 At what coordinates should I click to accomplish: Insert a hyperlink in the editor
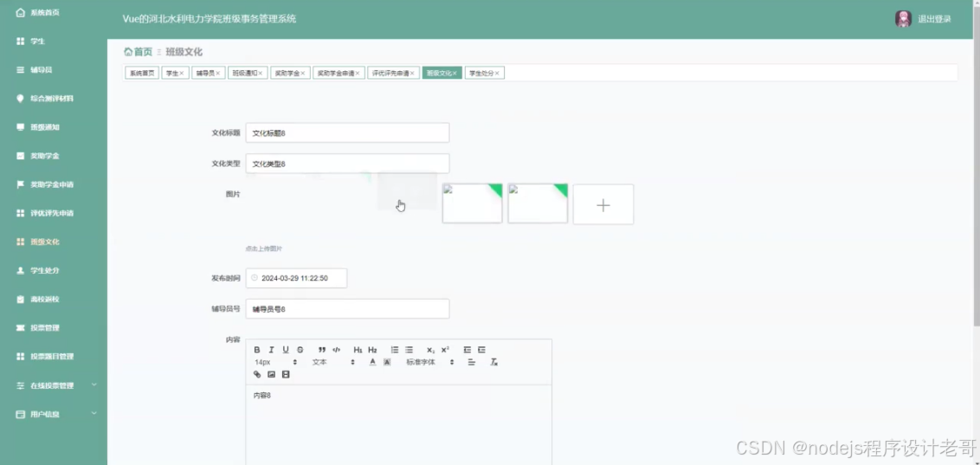coord(257,374)
